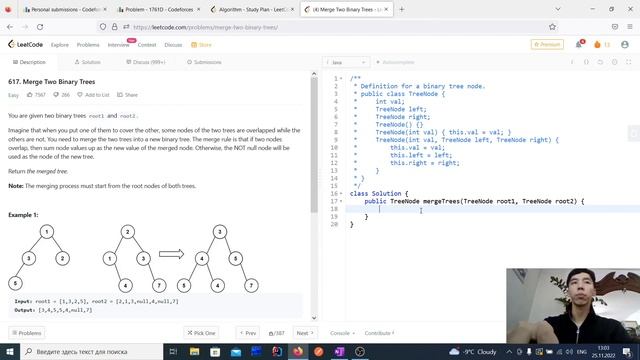Switch to Personal submissions Codeforces tab
Viewport: 640px width, 360px height.
click(64, 9)
